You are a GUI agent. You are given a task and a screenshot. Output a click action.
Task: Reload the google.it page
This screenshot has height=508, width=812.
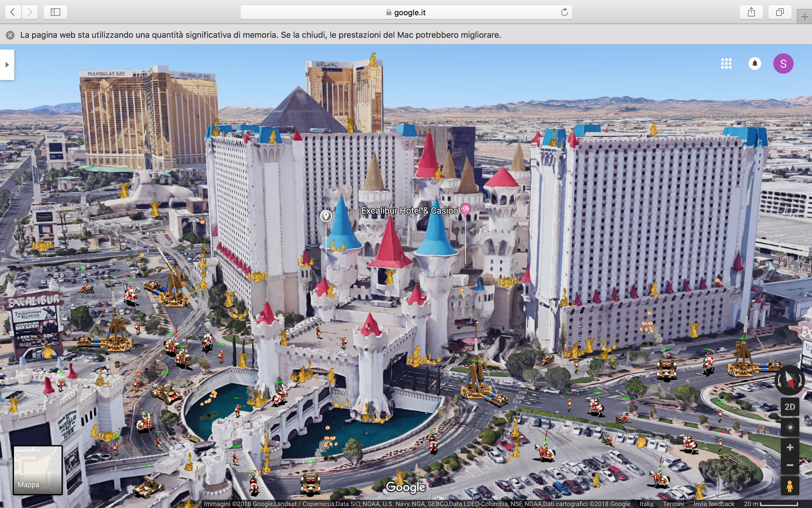point(564,12)
